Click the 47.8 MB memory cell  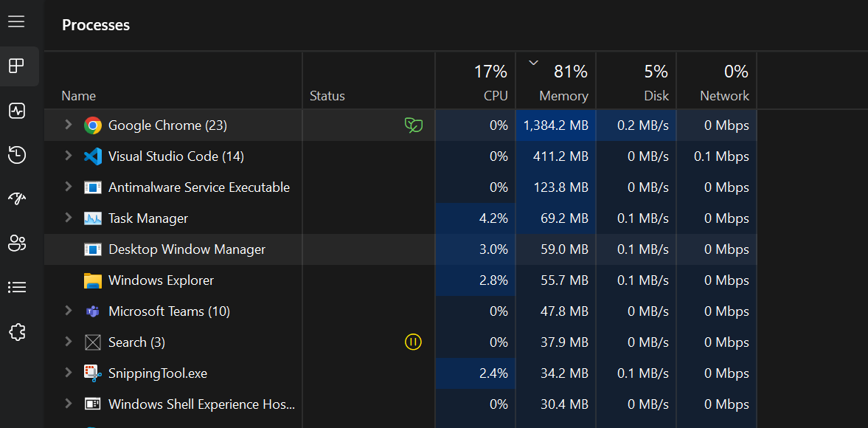coord(556,311)
